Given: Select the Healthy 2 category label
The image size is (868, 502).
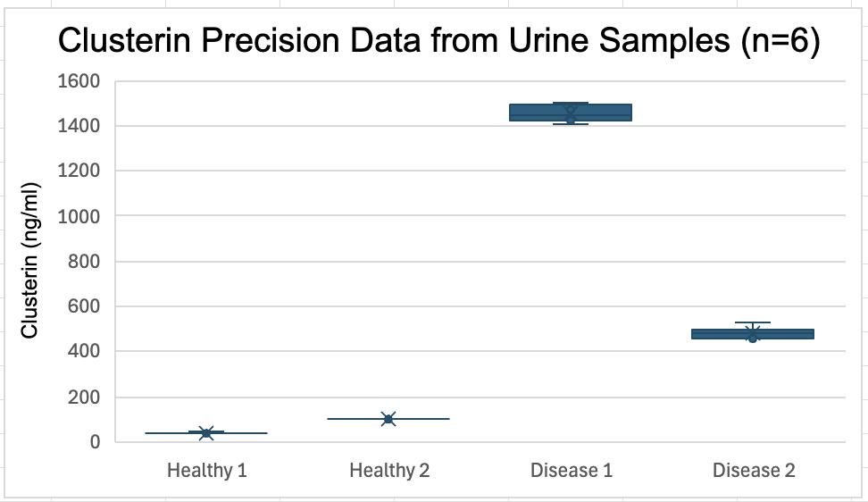Looking at the screenshot, I should click(x=389, y=470).
